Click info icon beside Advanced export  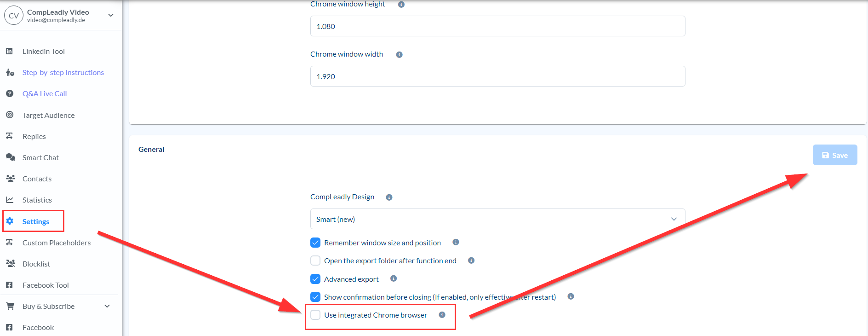[x=394, y=278]
